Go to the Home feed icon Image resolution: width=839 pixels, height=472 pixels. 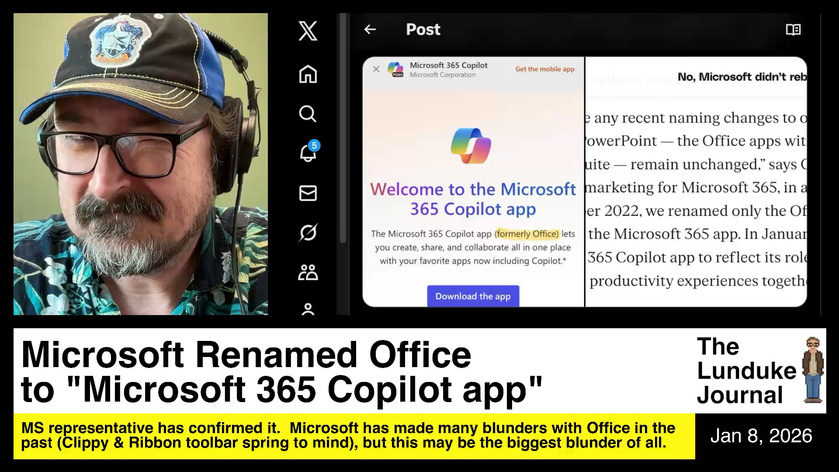click(x=308, y=74)
